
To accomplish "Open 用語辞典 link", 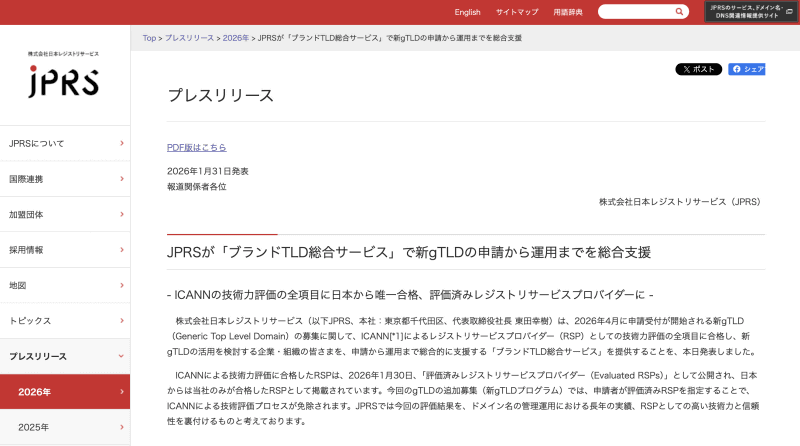I will click(x=568, y=12).
